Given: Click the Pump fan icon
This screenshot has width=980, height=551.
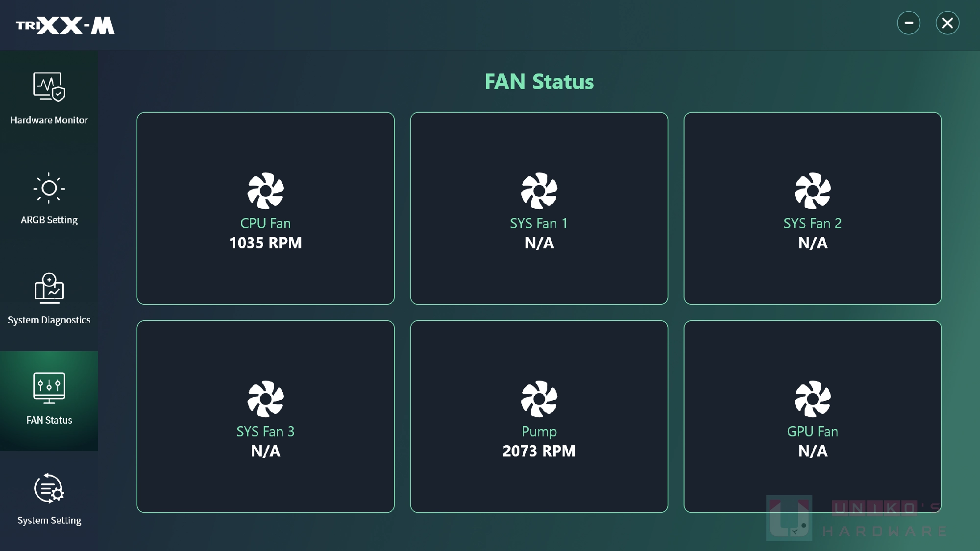Looking at the screenshot, I should [x=539, y=399].
